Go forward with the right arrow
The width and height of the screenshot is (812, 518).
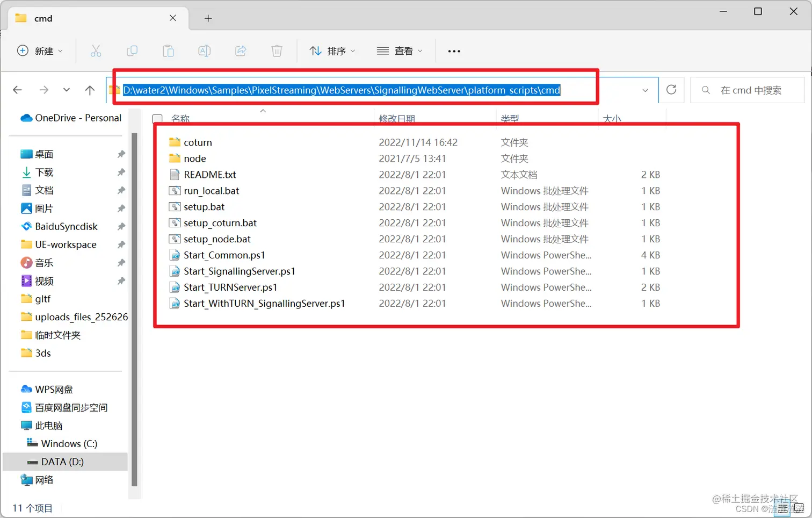[44, 90]
